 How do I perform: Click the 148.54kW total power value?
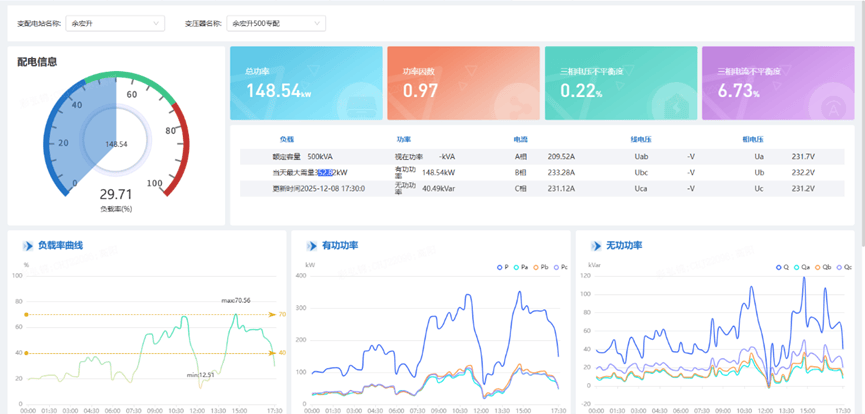pos(274,91)
